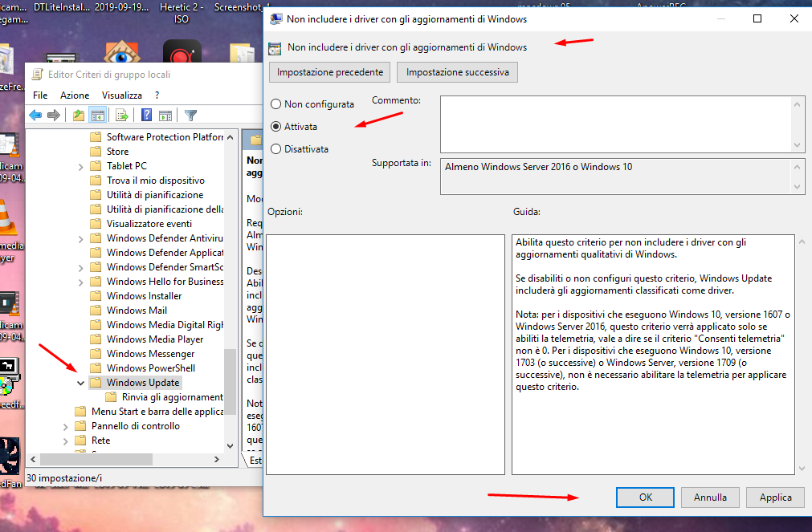
Task: Click the Up one level folder toolbar icon
Action: tap(78, 116)
